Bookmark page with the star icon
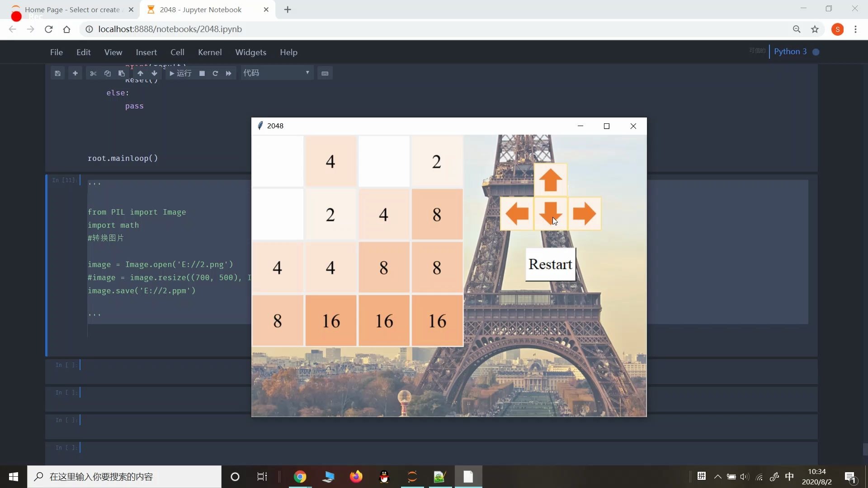The width and height of the screenshot is (868, 488). pos(815,29)
